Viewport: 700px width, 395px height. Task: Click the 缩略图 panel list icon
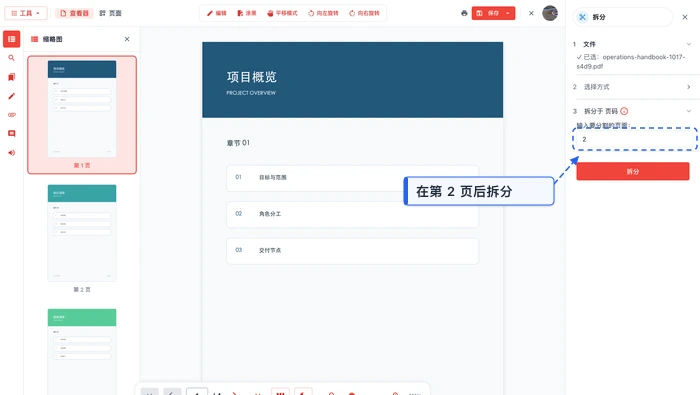pos(34,39)
